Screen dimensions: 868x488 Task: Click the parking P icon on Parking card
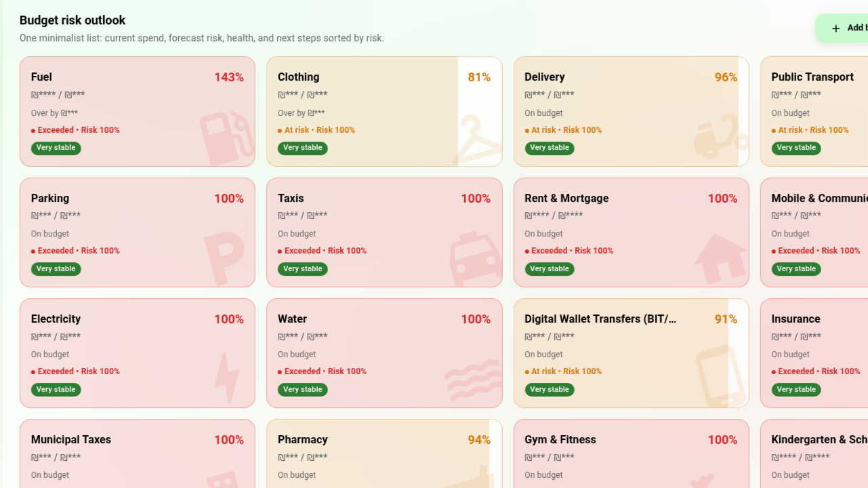click(x=224, y=258)
